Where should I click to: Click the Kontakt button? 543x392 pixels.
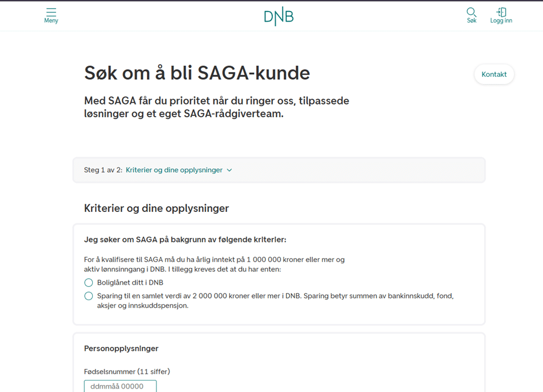click(x=494, y=74)
